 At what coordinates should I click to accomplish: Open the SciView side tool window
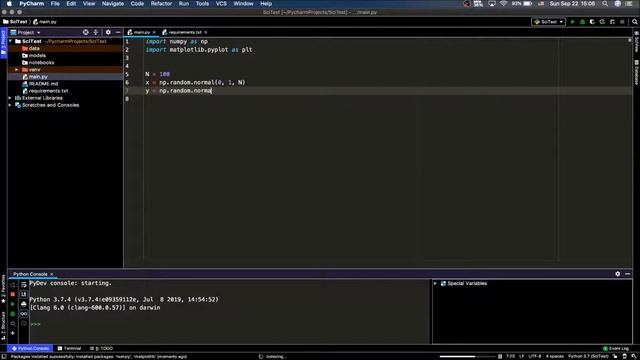[636, 42]
